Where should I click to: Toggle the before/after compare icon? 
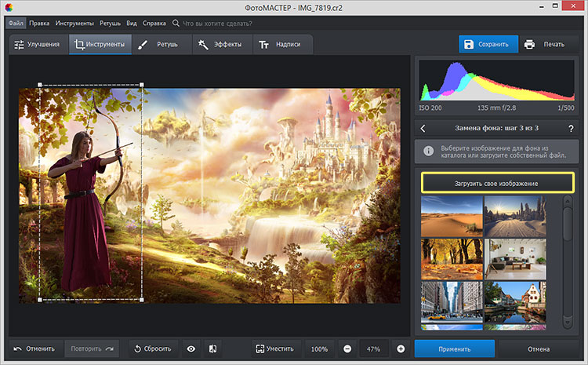click(x=212, y=349)
